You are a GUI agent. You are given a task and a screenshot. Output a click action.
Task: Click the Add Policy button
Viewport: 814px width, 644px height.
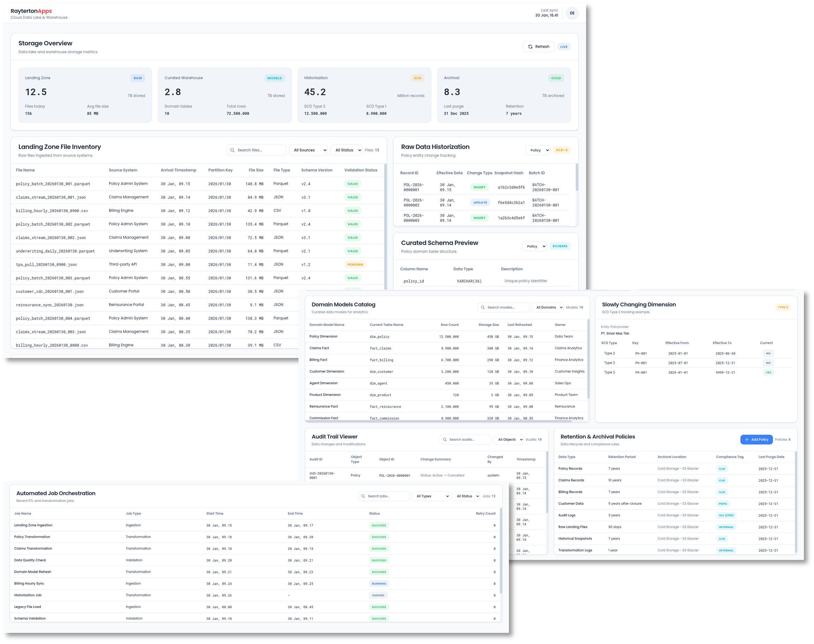click(756, 440)
